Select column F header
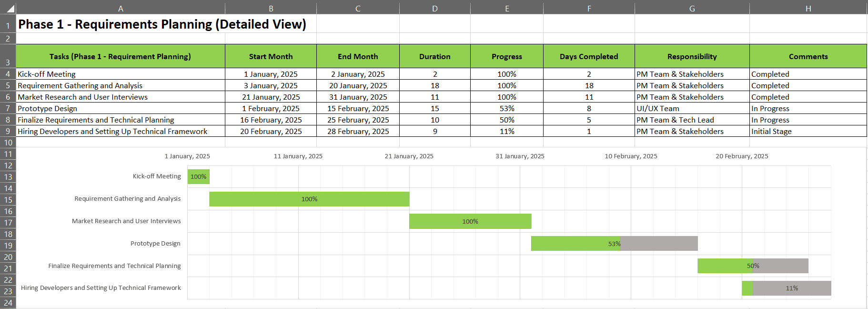 [x=589, y=8]
